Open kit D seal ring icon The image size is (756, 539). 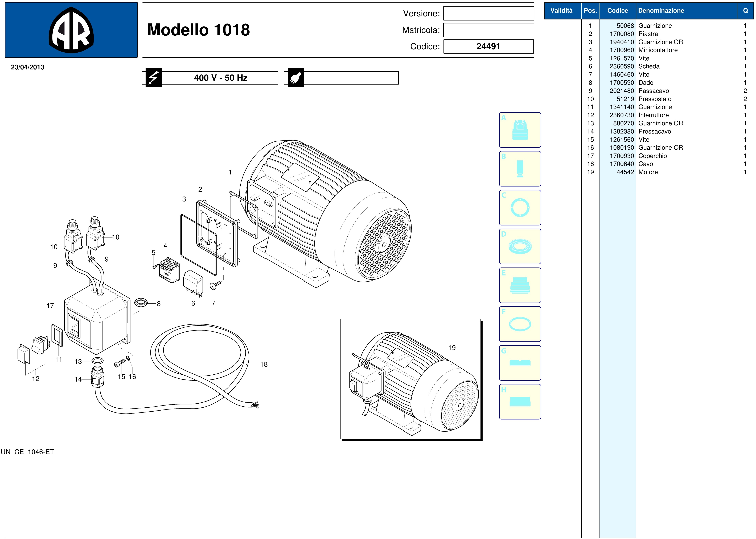click(520, 246)
